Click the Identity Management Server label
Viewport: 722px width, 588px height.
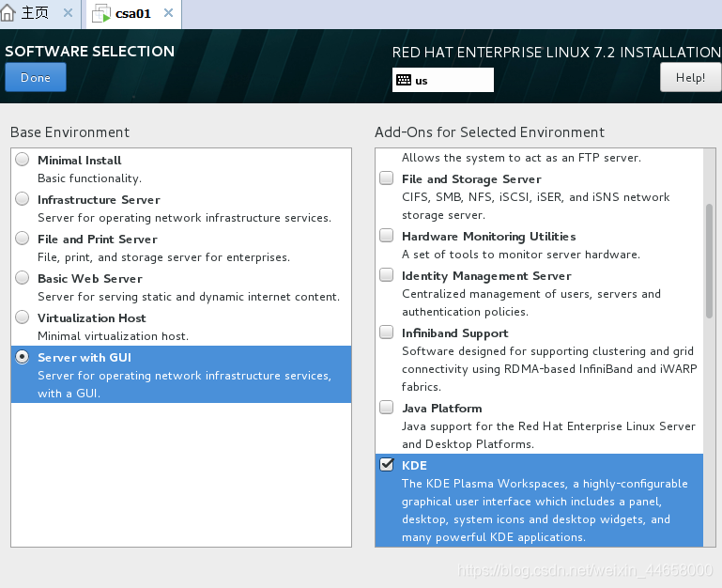[x=486, y=276]
